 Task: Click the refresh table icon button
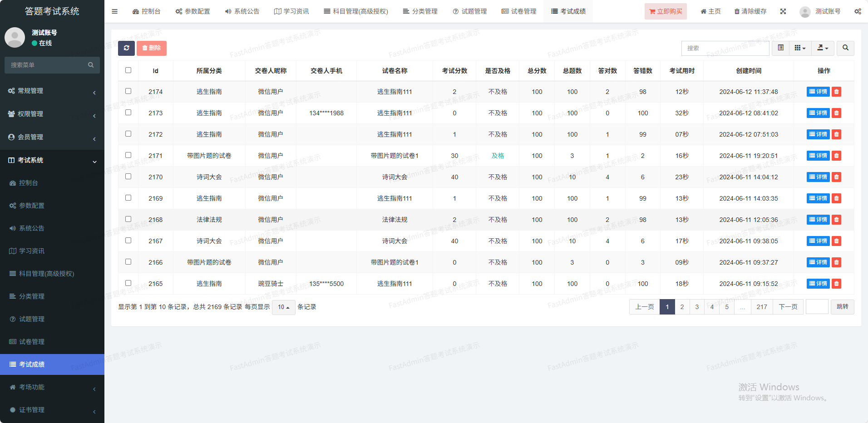tap(126, 48)
